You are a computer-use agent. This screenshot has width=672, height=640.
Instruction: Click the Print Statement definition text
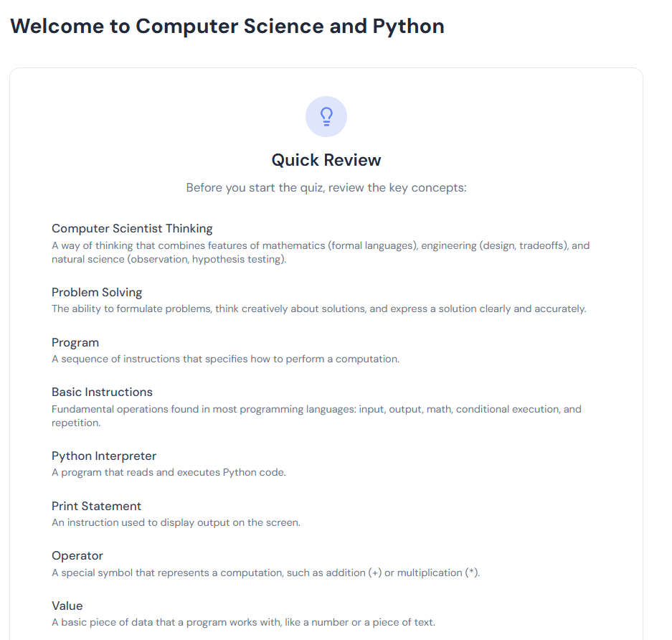point(176,523)
